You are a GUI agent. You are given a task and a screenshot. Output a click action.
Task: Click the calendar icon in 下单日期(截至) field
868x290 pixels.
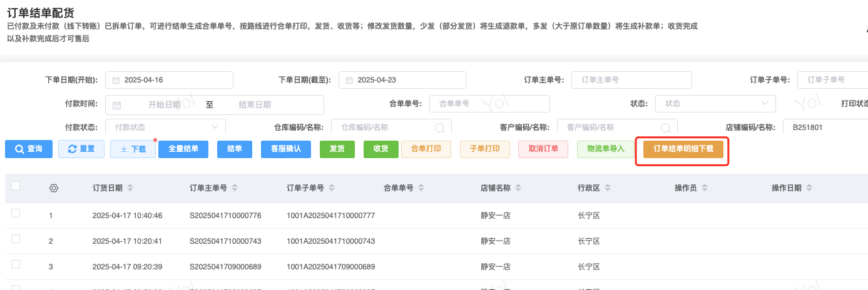pos(349,80)
